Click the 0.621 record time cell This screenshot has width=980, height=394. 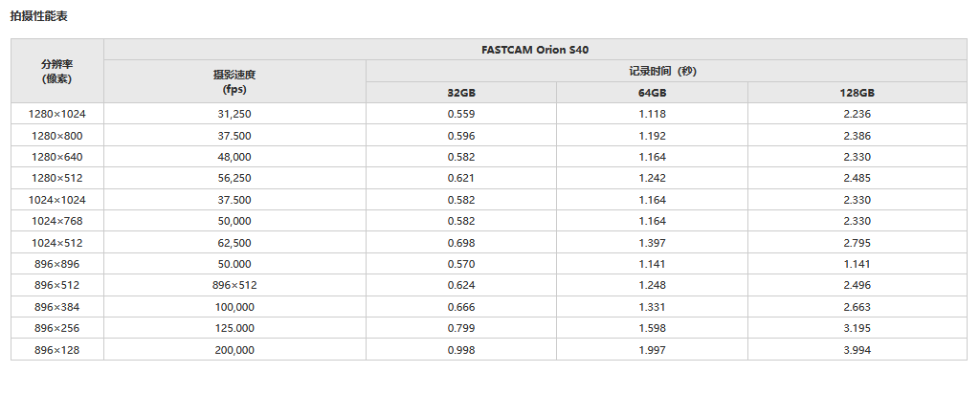(461, 178)
